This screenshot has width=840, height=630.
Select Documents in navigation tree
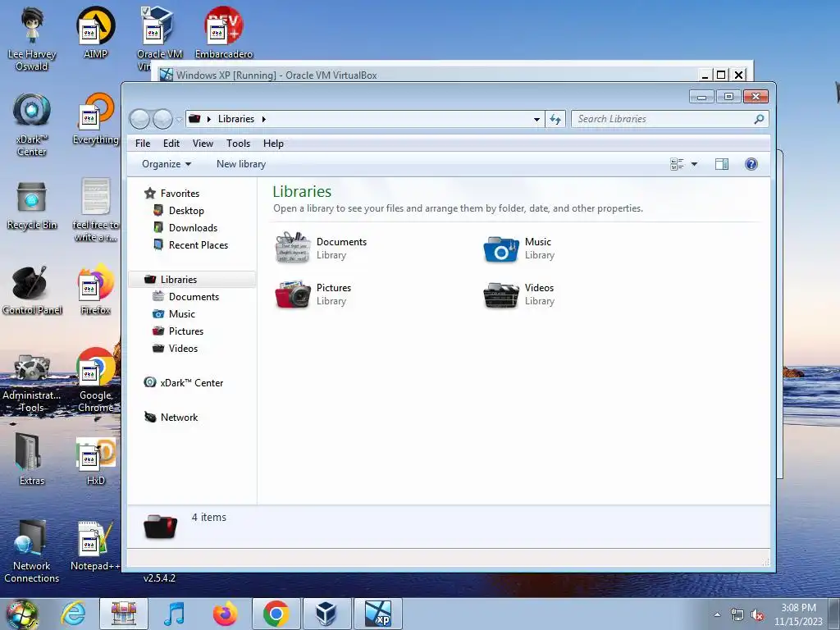point(186,297)
